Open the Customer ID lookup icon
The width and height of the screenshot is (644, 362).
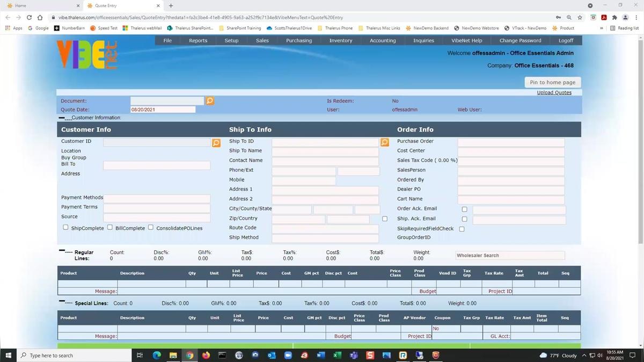216,142
